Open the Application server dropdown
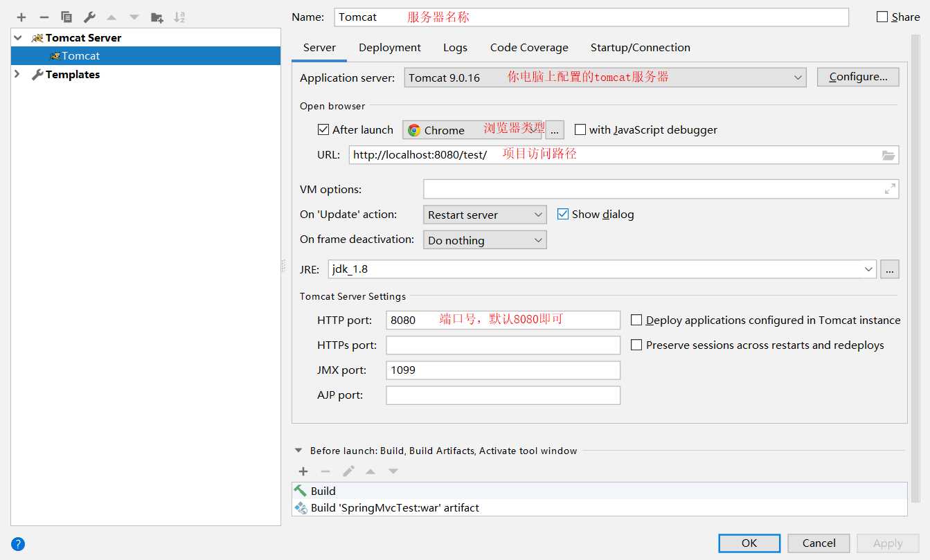The image size is (930, 560). [x=605, y=78]
